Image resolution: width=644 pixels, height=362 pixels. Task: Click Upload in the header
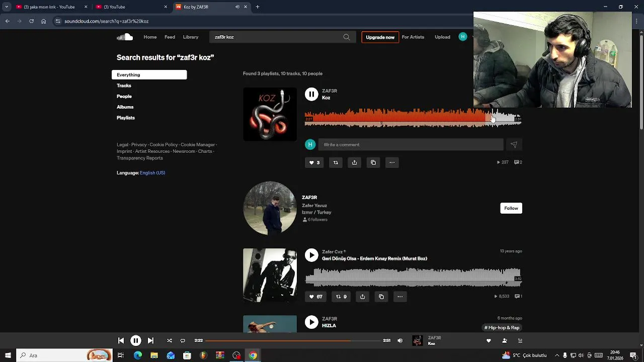click(442, 37)
